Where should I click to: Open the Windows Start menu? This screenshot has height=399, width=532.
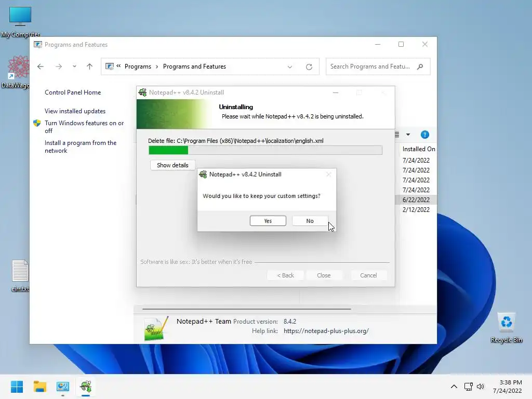17,387
